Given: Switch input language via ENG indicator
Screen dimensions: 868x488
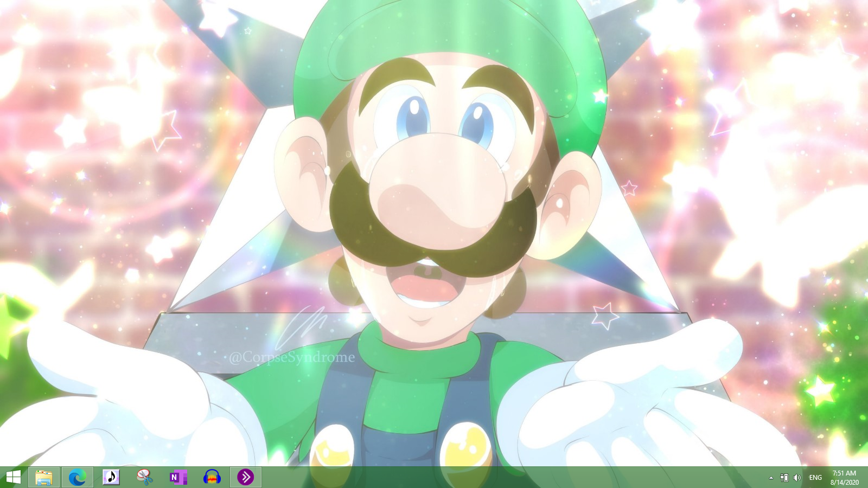Looking at the screenshot, I should (x=815, y=478).
